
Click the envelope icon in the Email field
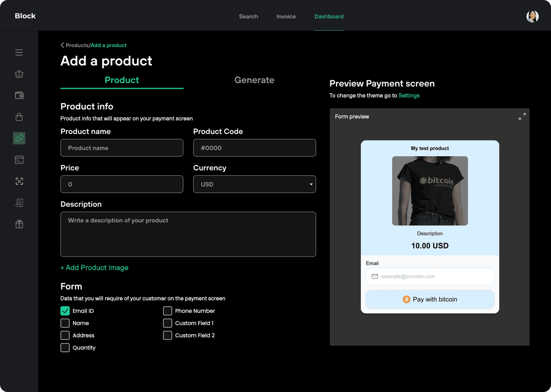[x=375, y=276]
